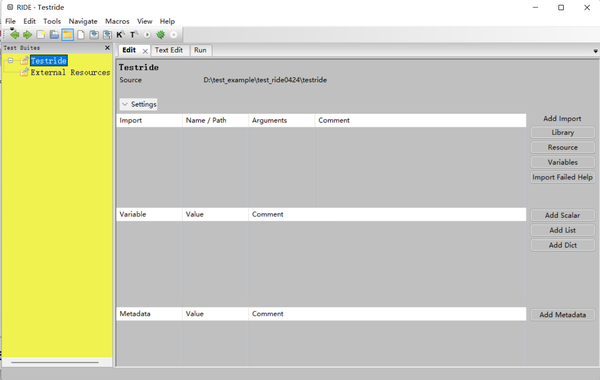Open the Macros menu
The width and height of the screenshot is (600, 380).
coord(117,21)
